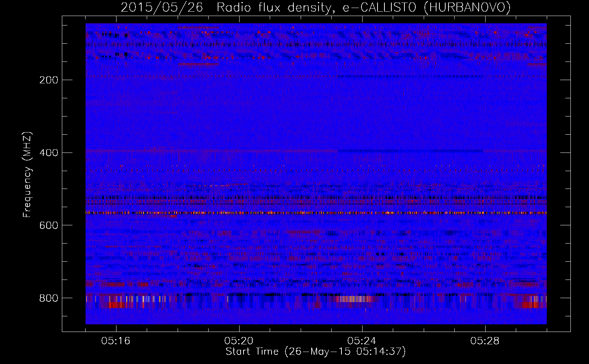589x364 pixels.
Task: Click the 400 frequency tick label
Action: [x=48, y=153]
